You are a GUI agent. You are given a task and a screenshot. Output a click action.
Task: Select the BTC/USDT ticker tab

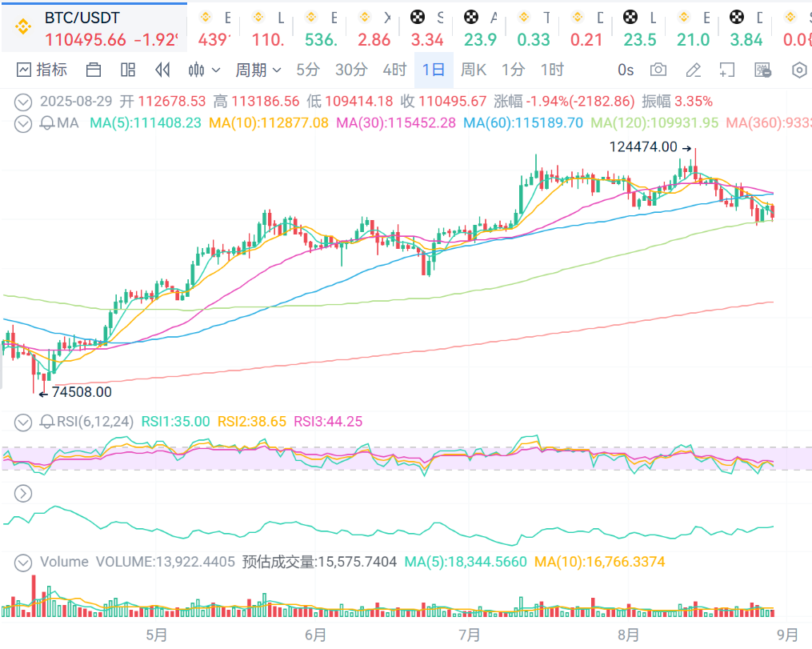click(x=94, y=27)
